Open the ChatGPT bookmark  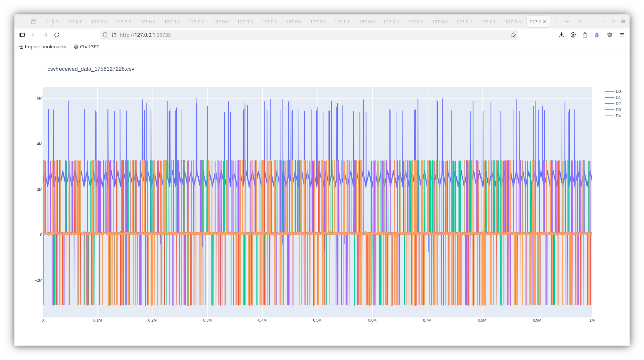click(87, 47)
